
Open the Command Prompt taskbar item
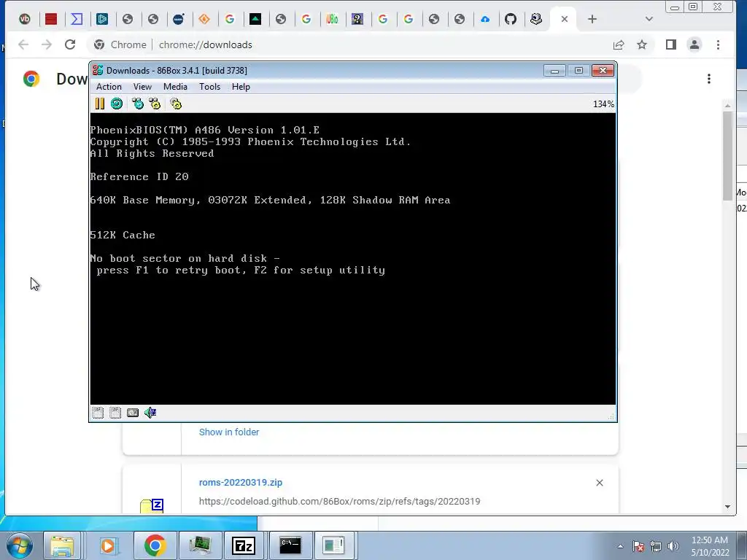click(x=290, y=545)
